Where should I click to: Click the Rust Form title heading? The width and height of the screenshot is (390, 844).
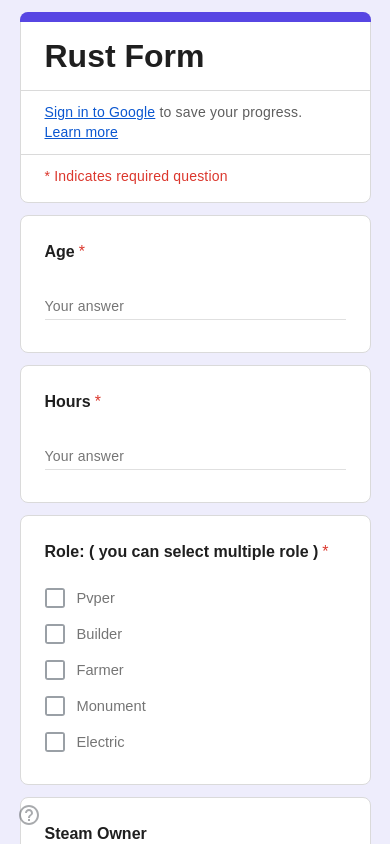coord(124,56)
